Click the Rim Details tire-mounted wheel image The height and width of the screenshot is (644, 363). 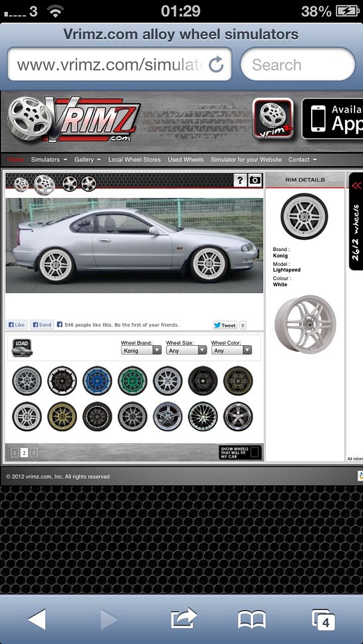tap(304, 216)
